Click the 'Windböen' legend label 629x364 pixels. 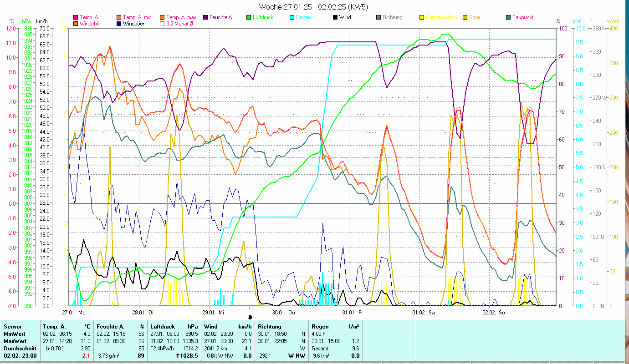[134, 23]
